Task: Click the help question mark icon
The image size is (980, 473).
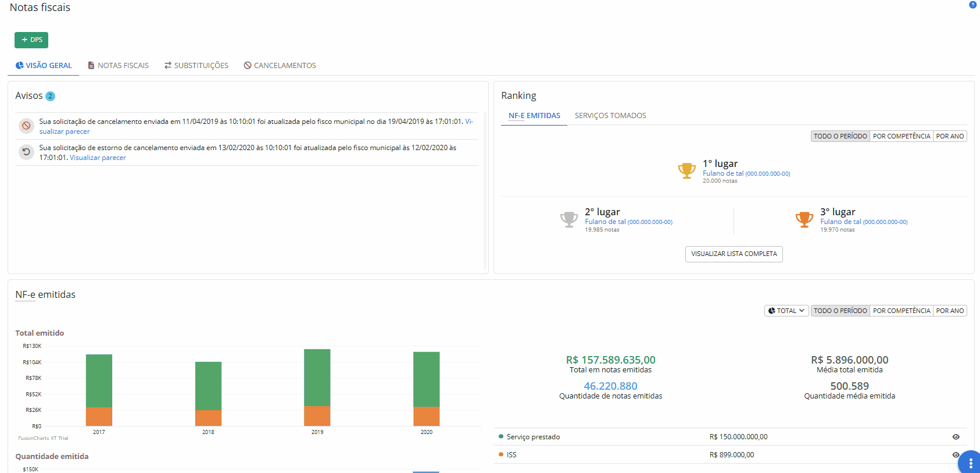Action: (972, 5)
